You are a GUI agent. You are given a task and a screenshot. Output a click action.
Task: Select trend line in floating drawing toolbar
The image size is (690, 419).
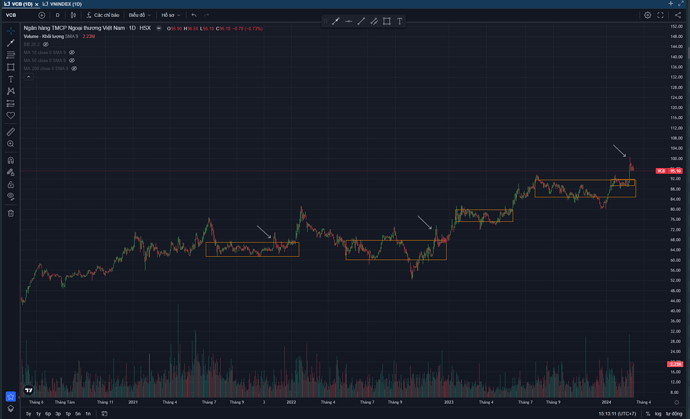coord(335,21)
